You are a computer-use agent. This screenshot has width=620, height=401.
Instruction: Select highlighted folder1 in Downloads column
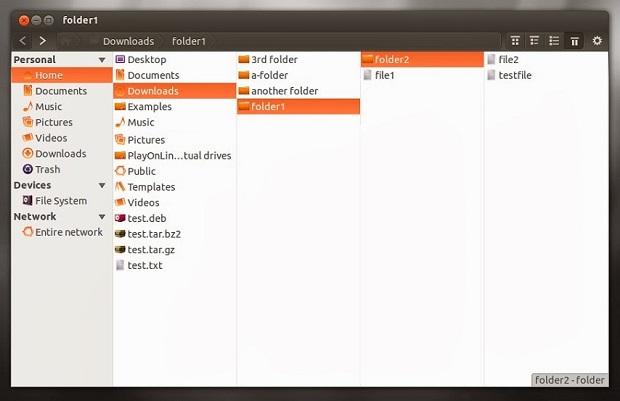(x=299, y=106)
